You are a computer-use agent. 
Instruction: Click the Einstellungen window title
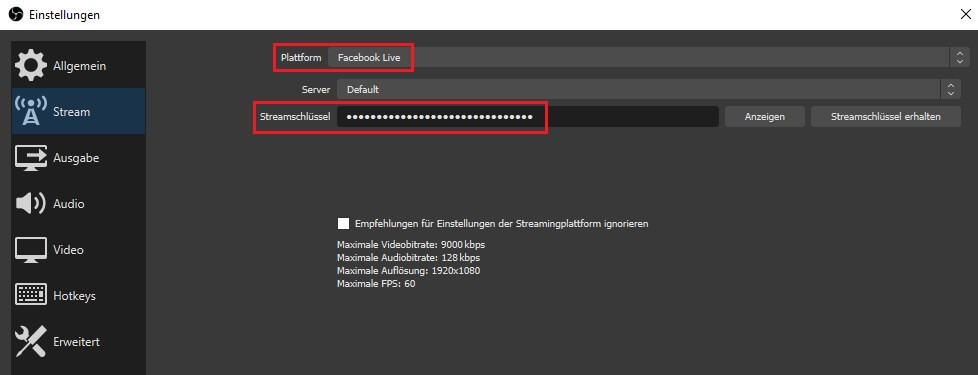tap(64, 15)
